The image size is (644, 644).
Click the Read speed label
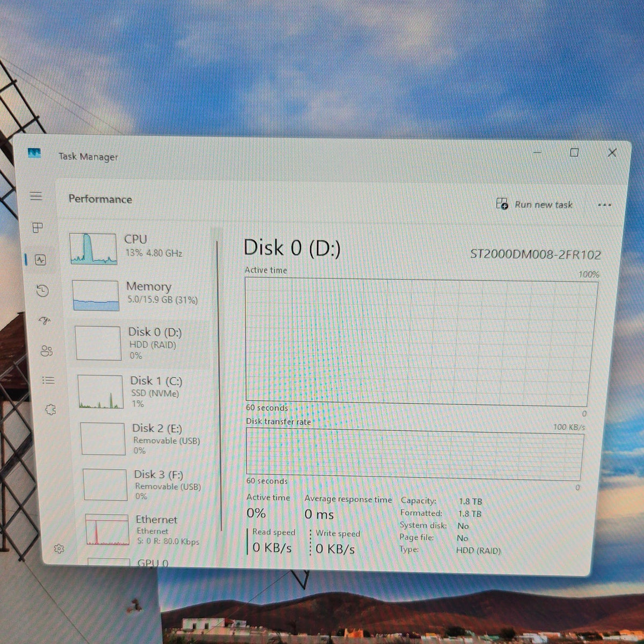(274, 532)
